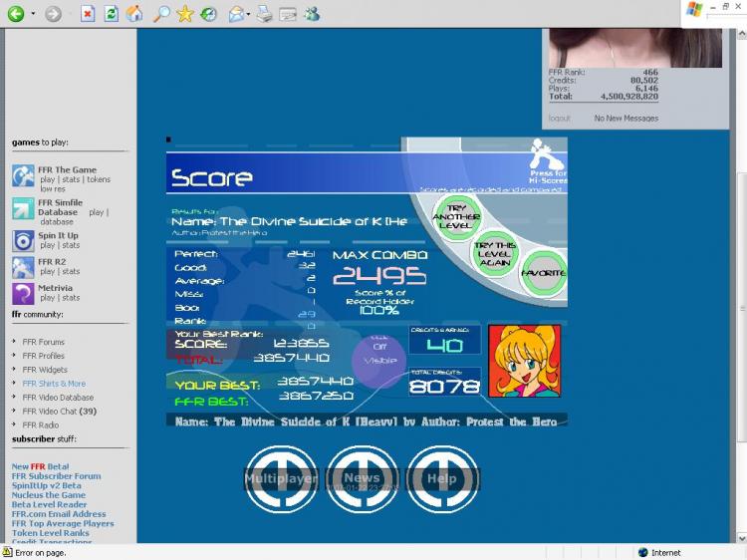The width and height of the screenshot is (747, 560).
Task: Open the Mail envelope icon
Action: [x=236, y=14]
